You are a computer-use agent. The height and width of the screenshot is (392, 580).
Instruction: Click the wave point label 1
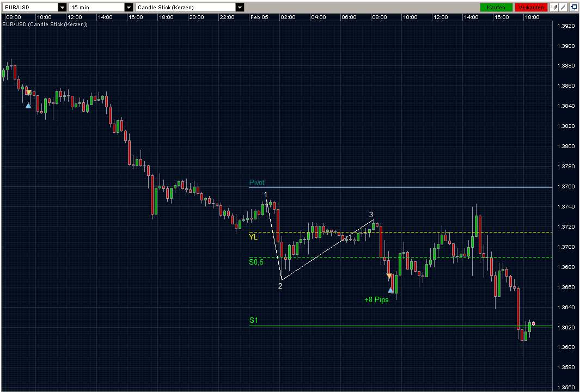point(266,194)
